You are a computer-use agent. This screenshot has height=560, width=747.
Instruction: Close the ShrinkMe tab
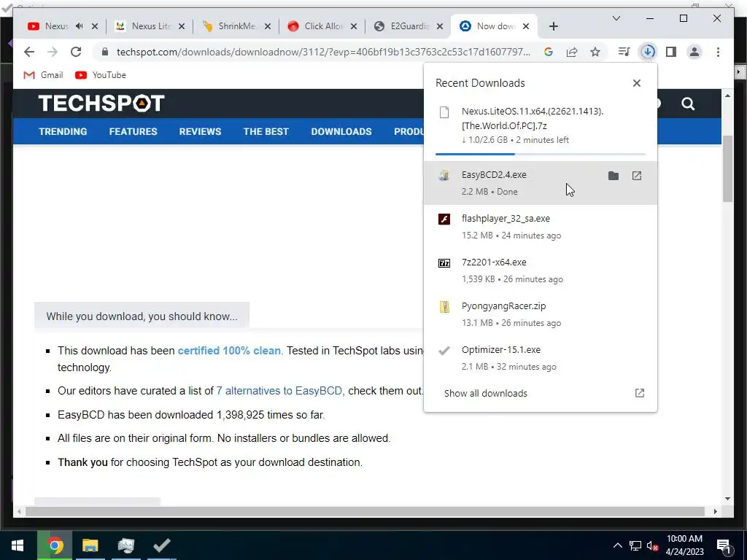[x=268, y=26]
